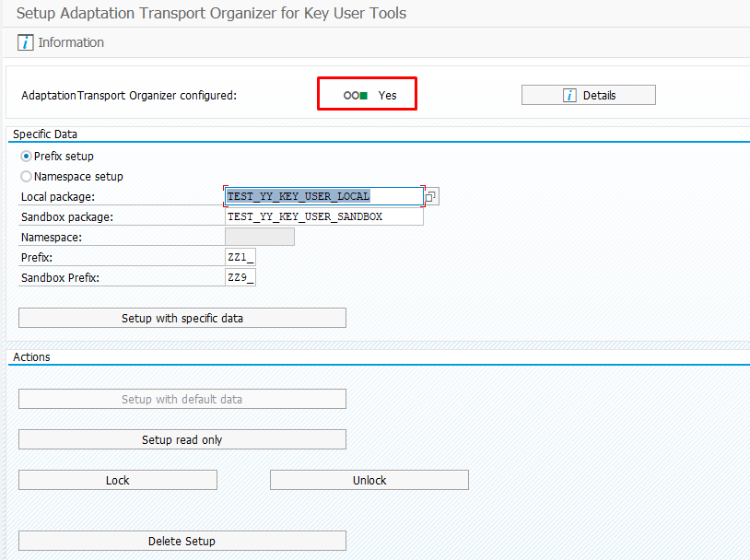The height and width of the screenshot is (560, 750).
Task: Click the Information toolbar label
Action: click(71, 42)
